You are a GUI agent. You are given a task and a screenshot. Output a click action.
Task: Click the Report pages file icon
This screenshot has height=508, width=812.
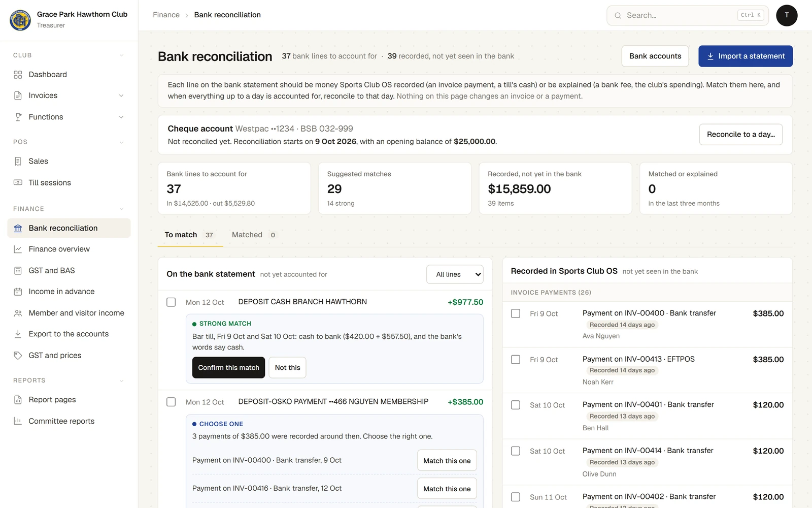(18, 400)
